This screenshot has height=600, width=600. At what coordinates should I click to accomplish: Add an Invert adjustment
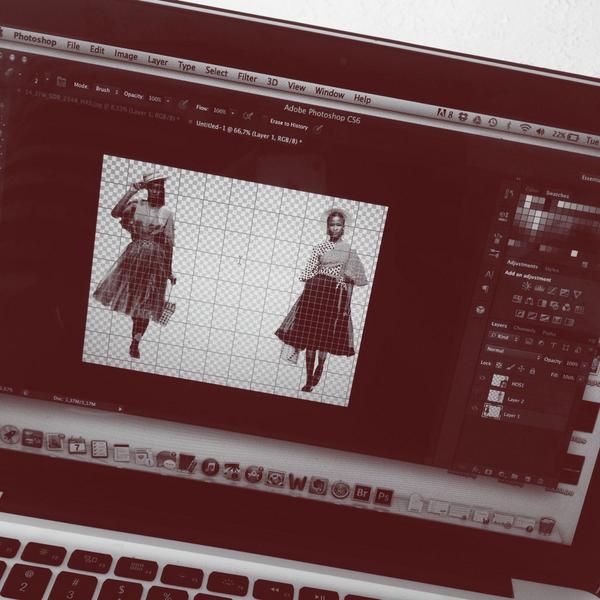tap(519, 313)
